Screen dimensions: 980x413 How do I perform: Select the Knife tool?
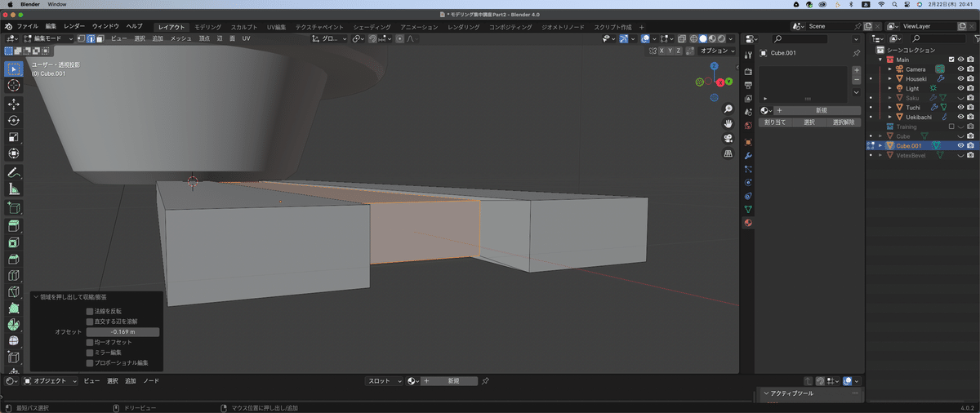(14, 291)
